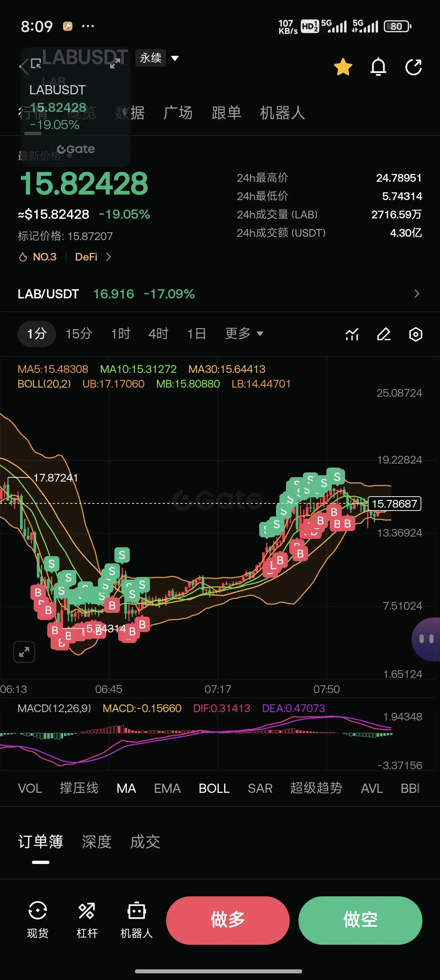The width and height of the screenshot is (440, 980).
Task: Select the 1日 timeframe
Action: [x=197, y=334]
